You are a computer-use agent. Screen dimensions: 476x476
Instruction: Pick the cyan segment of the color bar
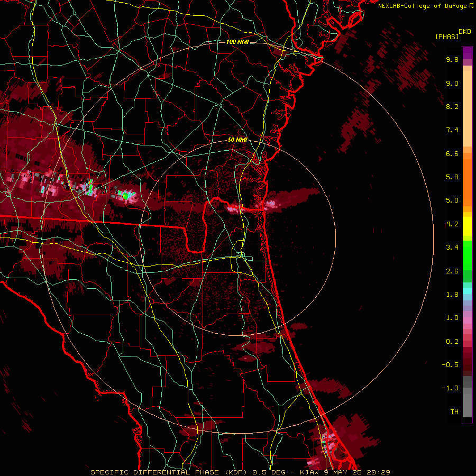tap(467, 291)
